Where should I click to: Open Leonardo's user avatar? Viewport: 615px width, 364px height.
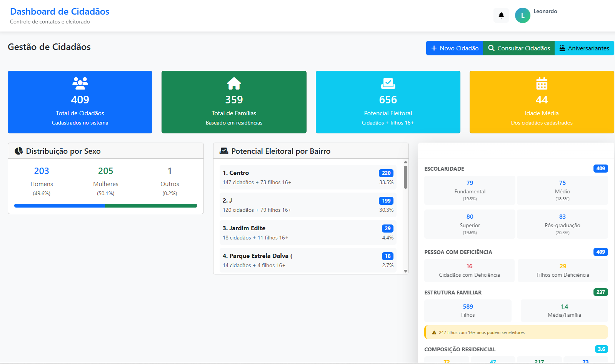pos(522,15)
